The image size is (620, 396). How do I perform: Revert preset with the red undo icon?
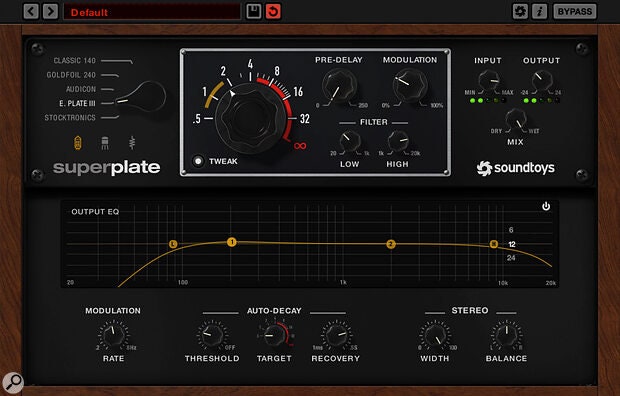pos(273,11)
